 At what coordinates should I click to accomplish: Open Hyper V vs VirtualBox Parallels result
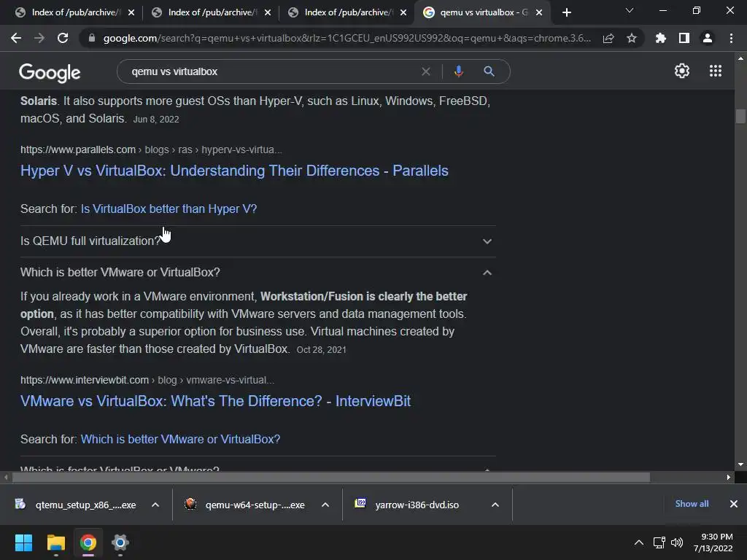coord(234,171)
